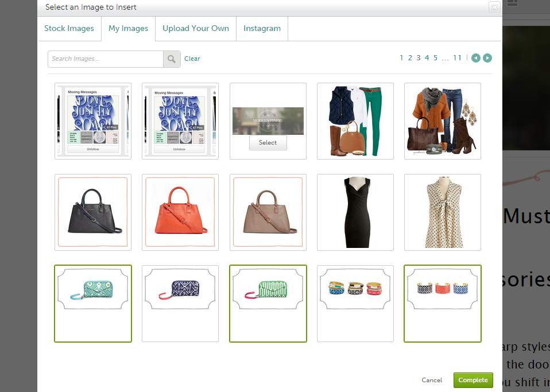Jump to page 11 of images
Viewport: 550px width, 392px height.
click(457, 58)
